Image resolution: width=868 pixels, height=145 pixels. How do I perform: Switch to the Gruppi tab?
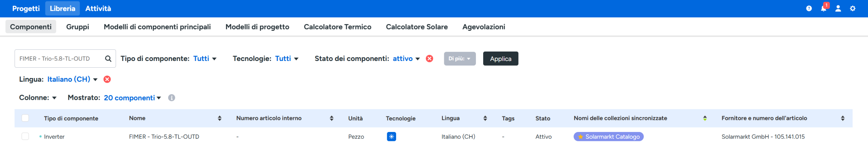pos(77,27)
